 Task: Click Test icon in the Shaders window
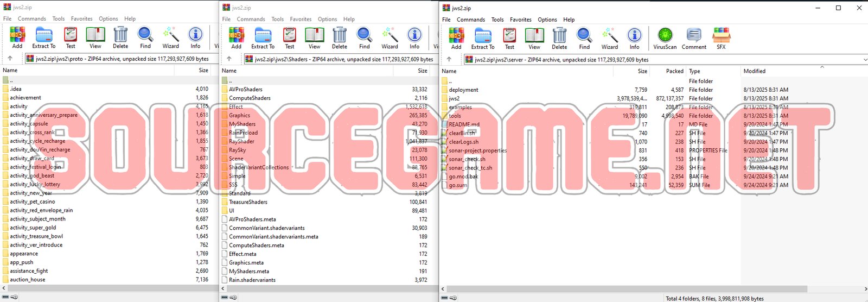[290, 37]
